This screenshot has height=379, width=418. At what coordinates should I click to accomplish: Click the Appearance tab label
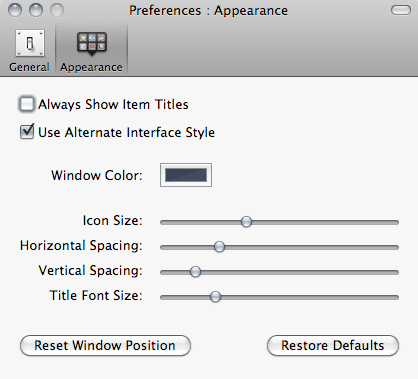pyautogui.click(x=91, y=67)
